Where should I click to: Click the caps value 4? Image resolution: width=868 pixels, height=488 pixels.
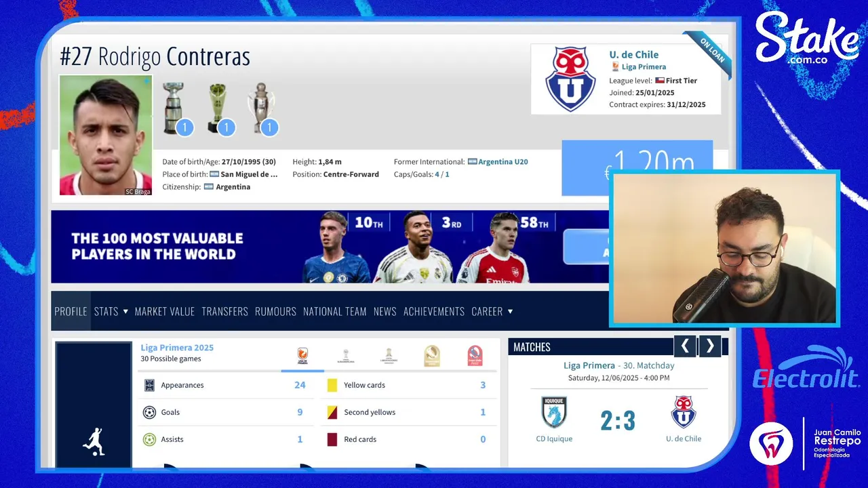point(437,174)
